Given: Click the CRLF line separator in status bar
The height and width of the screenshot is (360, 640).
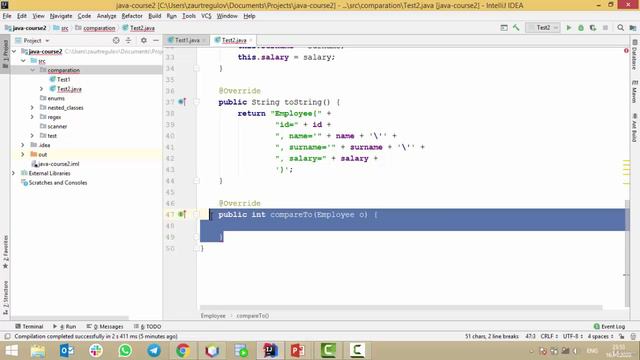Looking at the screenshot, I should (x=549, y=336).
